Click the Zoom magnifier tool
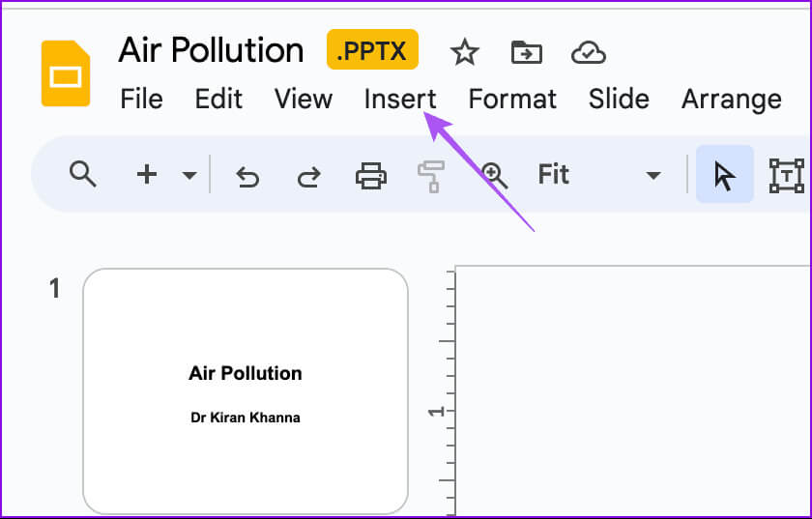 click(495, 176)
